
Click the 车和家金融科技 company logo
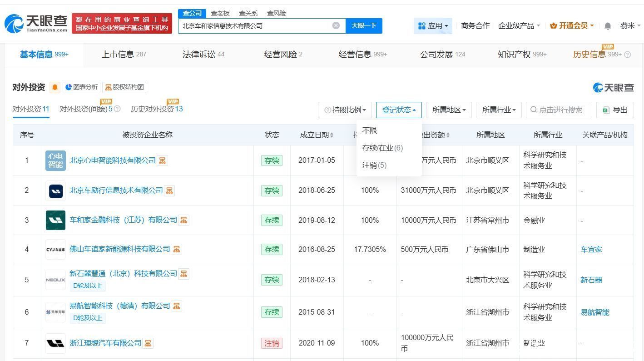tap(55, 220)
